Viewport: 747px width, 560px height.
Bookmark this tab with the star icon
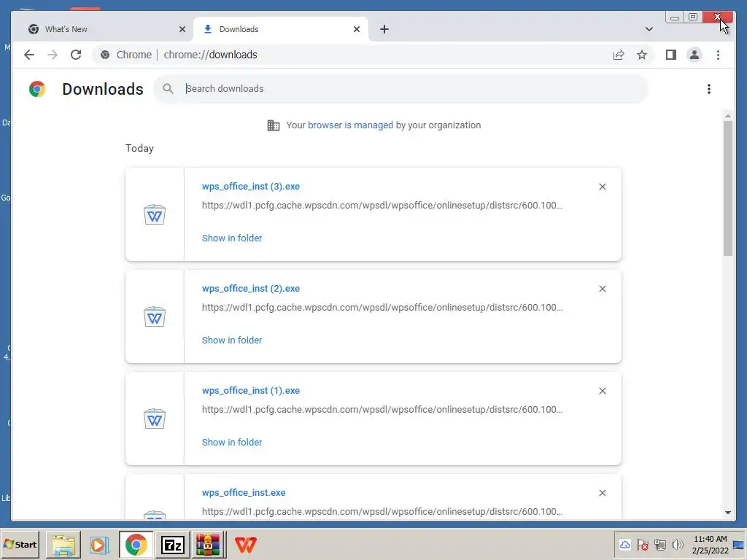[x=642, y=55]
